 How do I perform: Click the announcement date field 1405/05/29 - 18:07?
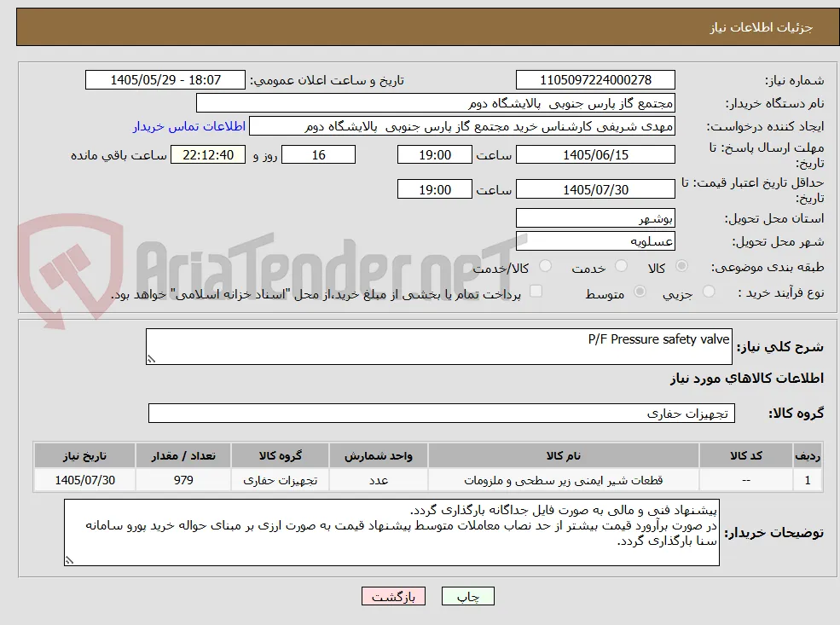[165, 80]
